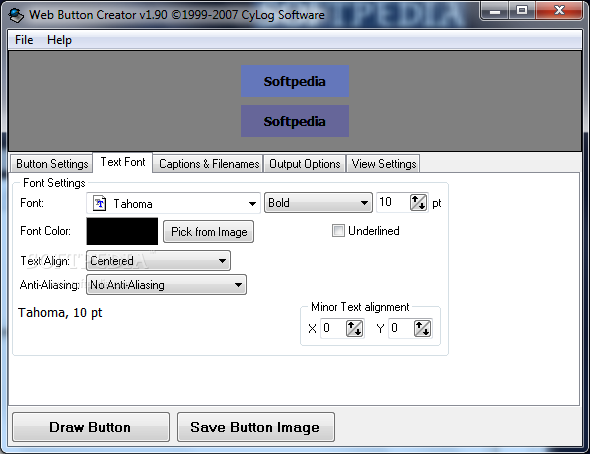Click the Y minor alignment value field

(401, 328)
